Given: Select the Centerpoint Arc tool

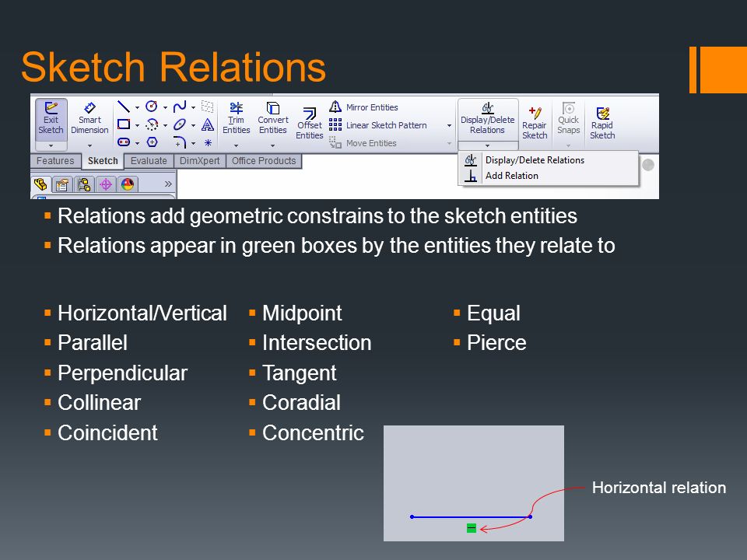Looking at the screenshot, I should (152, 124).
